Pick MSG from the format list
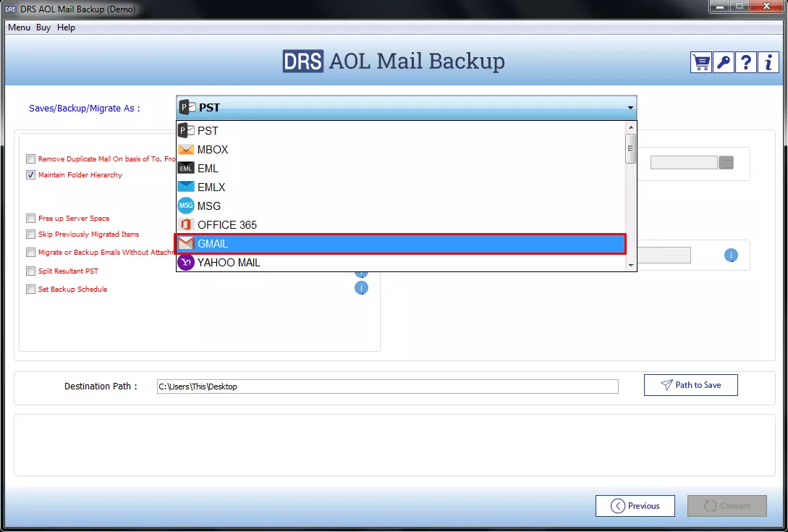Screen dimensions: 788x532 click(x=401, y=206)
